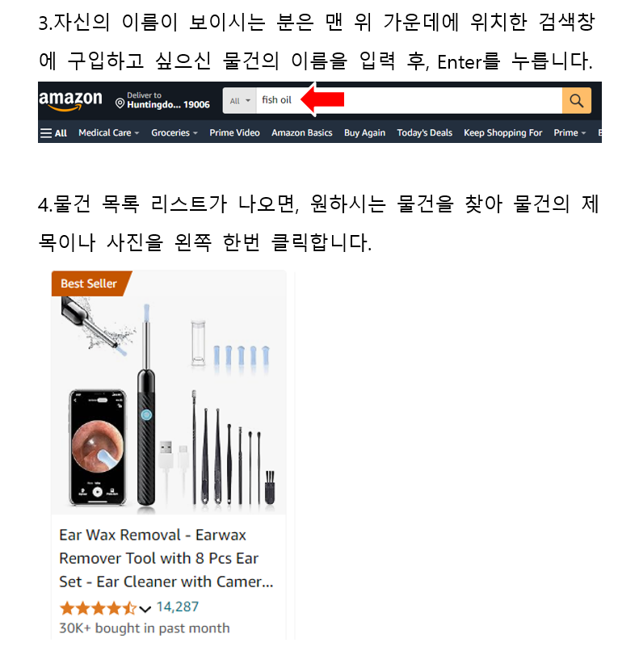
Task: Go to Today's Deals
Action: tap(424, 132)
